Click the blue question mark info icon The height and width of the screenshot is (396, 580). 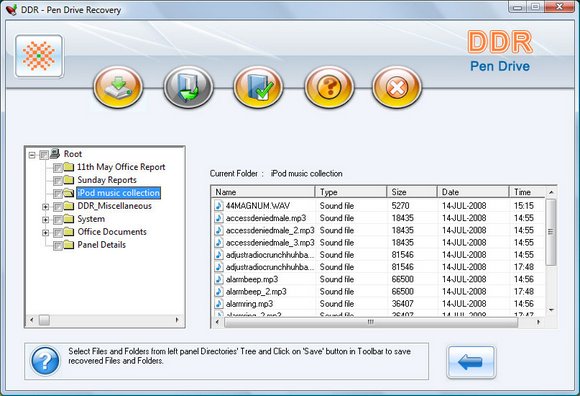click(x=45, y=361)
